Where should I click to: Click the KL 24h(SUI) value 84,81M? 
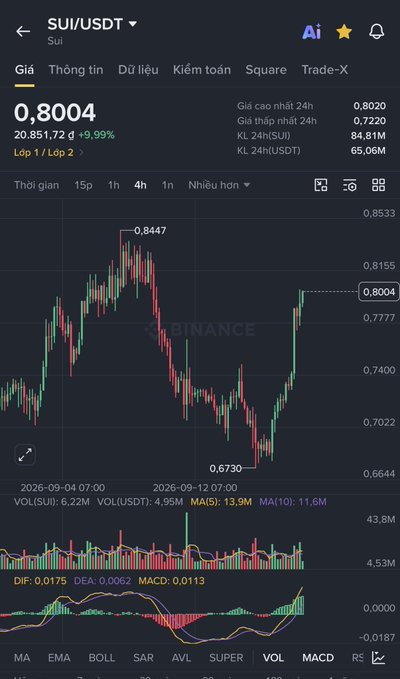(x=368, y=136)
